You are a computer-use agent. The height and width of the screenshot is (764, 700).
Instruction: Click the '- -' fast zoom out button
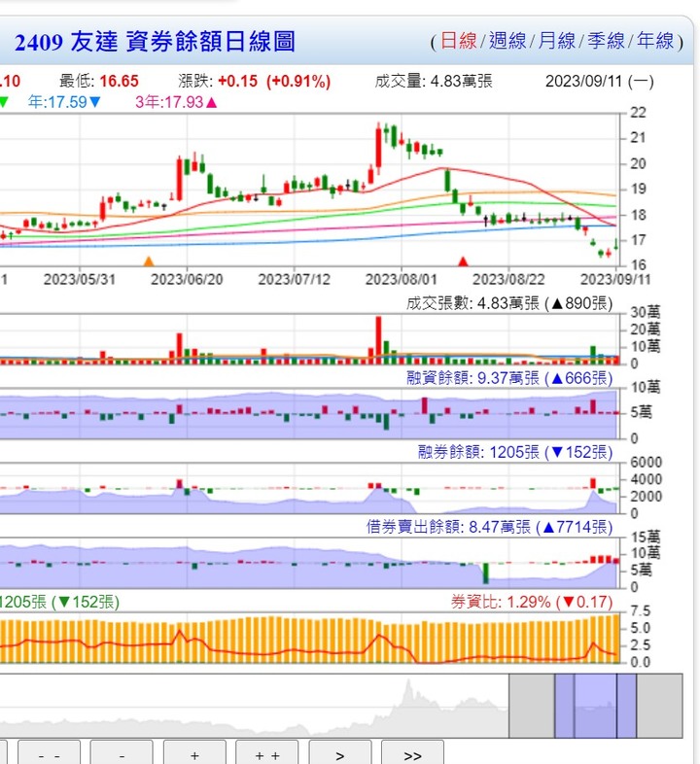point(50,752)
